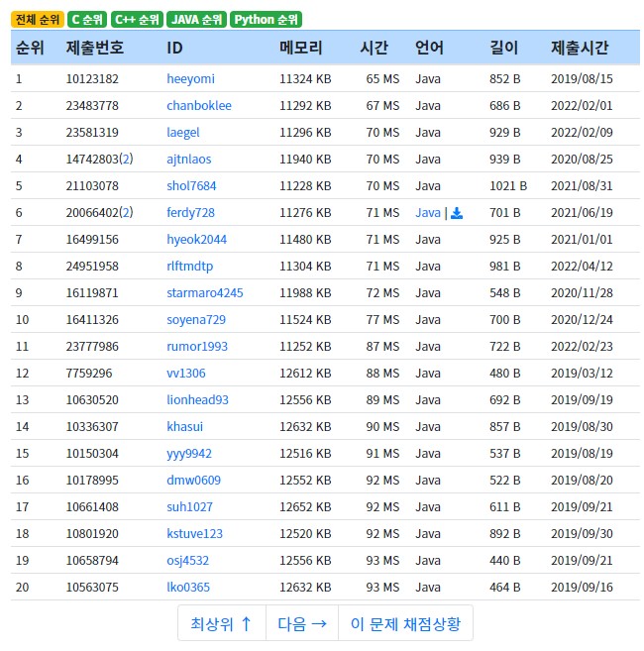Screen dimensions: 644x651
Task: Select code length 1021 B
Action: (508, 185)
